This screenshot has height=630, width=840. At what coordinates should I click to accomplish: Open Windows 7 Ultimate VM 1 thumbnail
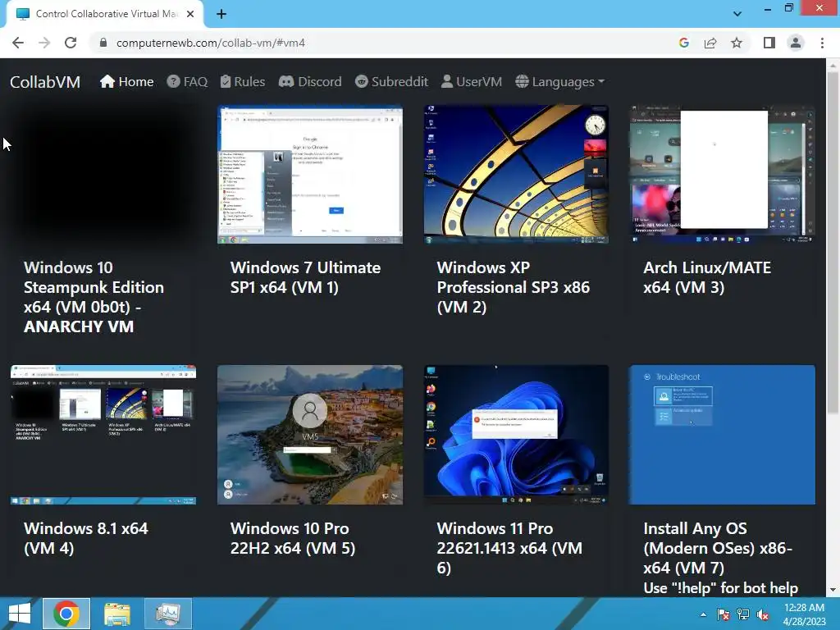pos(309,174)
